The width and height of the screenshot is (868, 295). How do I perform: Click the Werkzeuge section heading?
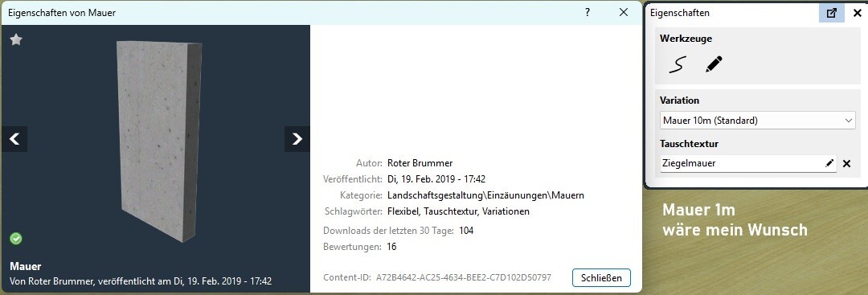pos(686,39)
